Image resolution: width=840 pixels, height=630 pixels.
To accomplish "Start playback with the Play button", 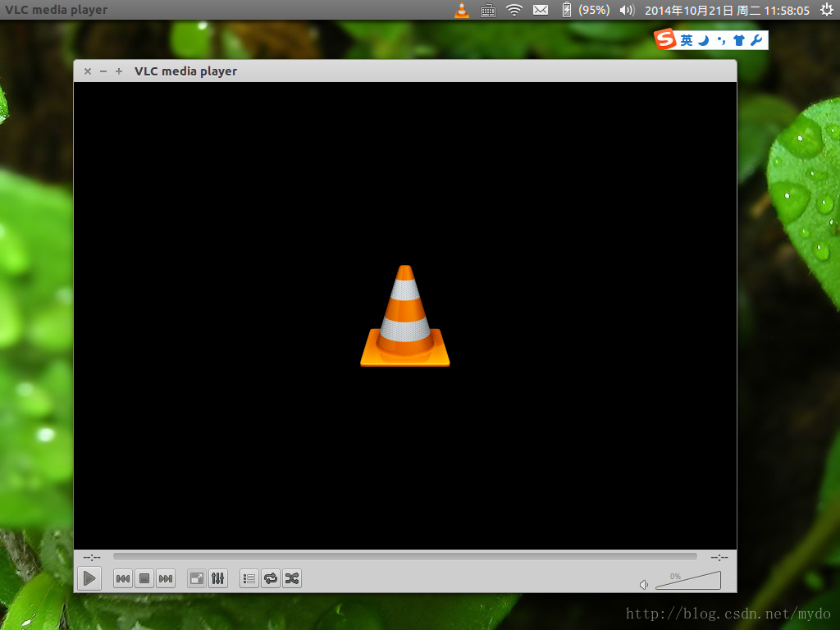I will click(89, 578).
